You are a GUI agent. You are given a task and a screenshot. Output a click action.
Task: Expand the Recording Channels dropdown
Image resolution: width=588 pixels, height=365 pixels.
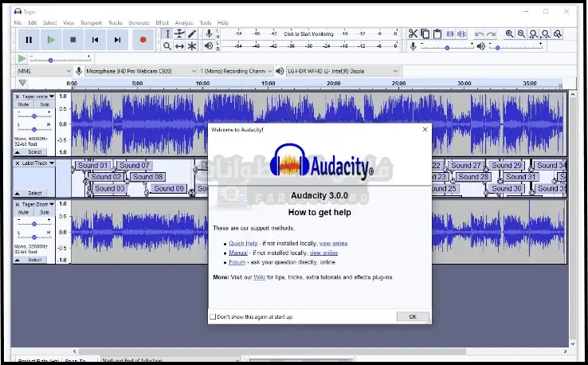pyautogui.click(x=233, y=71)
